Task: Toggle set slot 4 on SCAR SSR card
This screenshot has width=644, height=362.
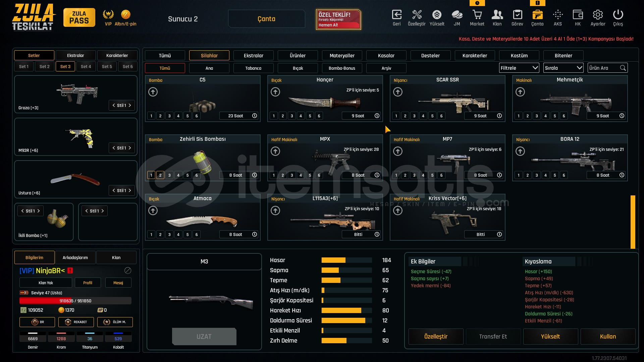Action: [423, 116]
